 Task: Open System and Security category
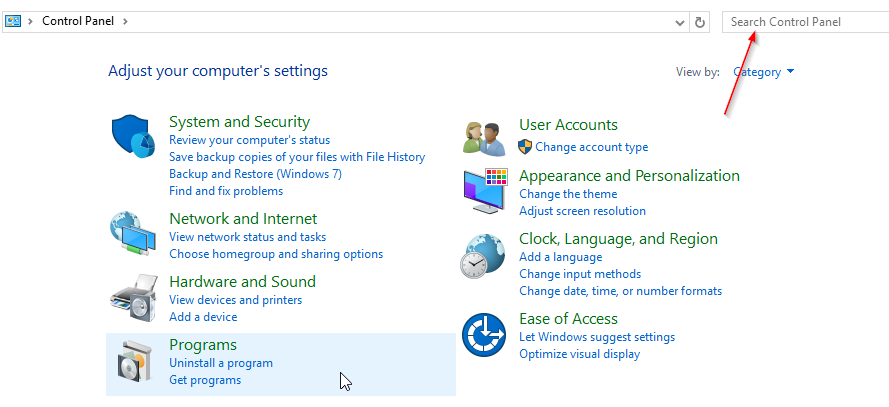239,122
